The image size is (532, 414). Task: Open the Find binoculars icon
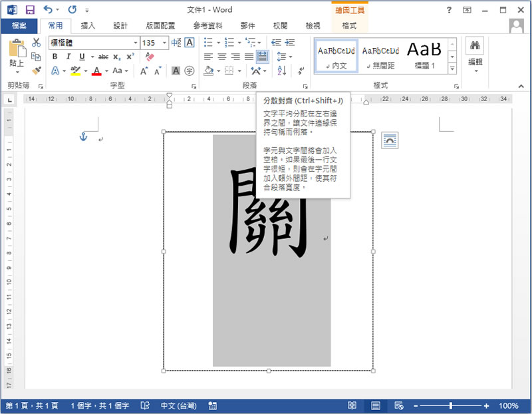coord(475,45)
